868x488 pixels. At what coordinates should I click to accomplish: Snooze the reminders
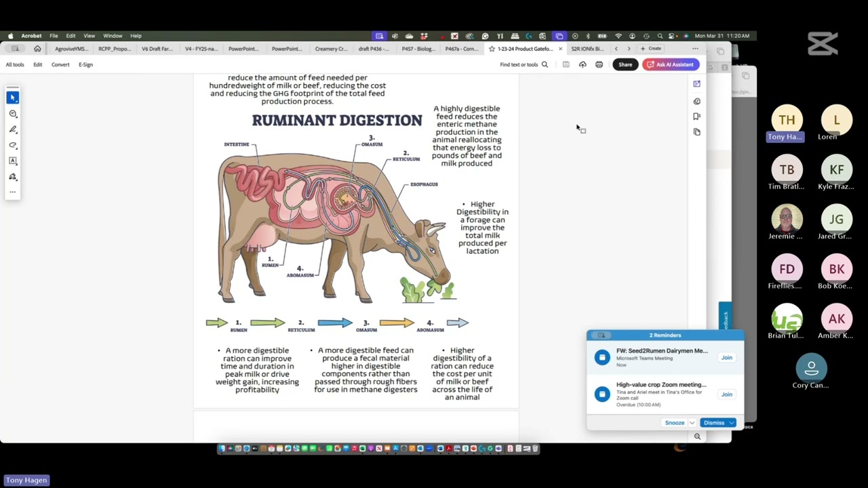[675, 423]
